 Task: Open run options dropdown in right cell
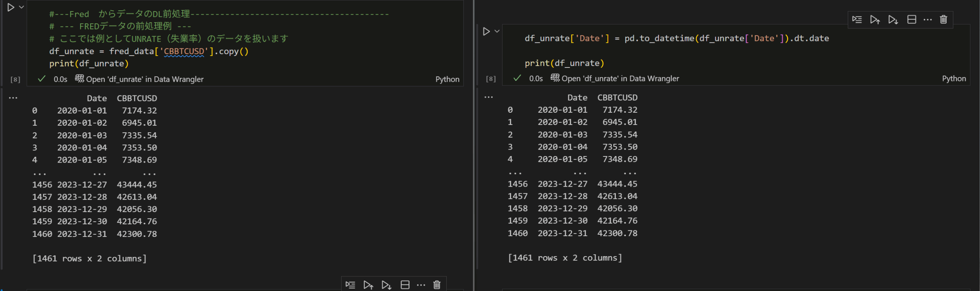click(x=497, y=31)
